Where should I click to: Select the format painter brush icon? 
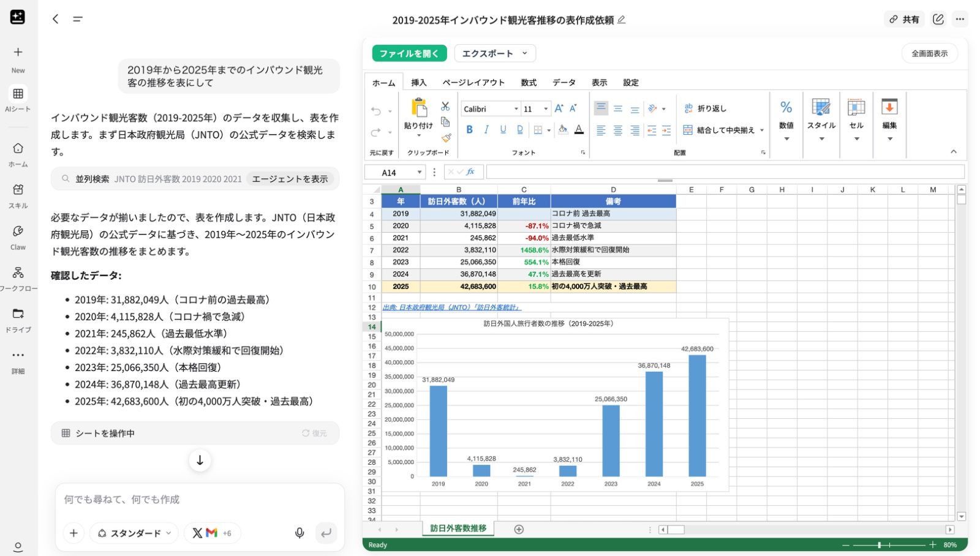446,138
